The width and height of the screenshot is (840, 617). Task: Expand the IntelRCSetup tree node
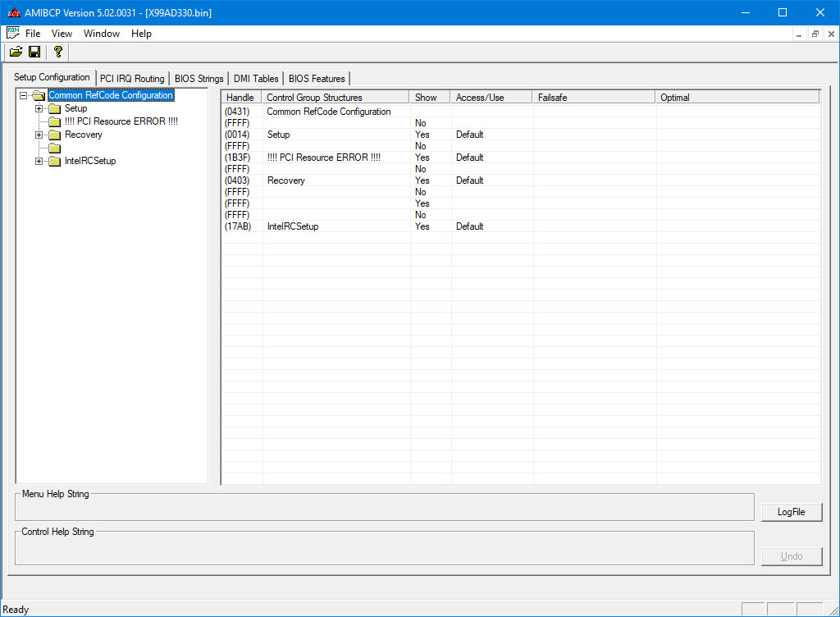click(x=39, y=161)
